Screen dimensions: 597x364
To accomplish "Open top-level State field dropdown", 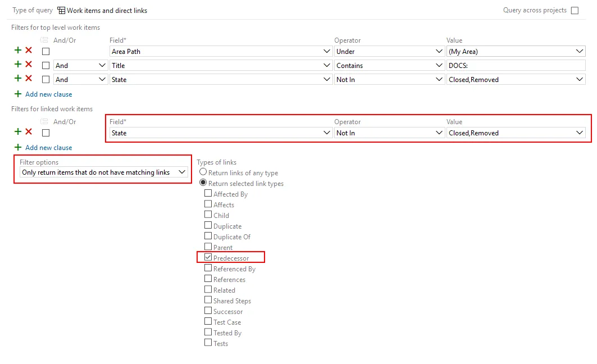I will pos(221,80).
